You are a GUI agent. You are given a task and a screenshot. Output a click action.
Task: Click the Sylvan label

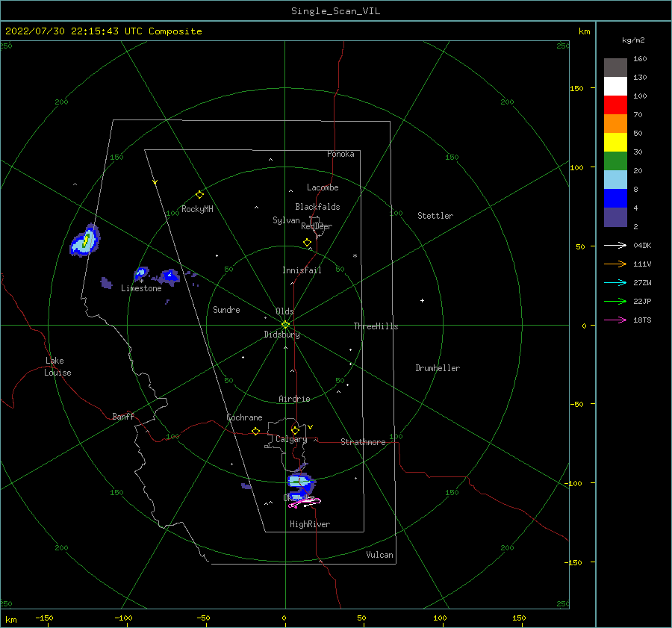[x=286, y=220]
